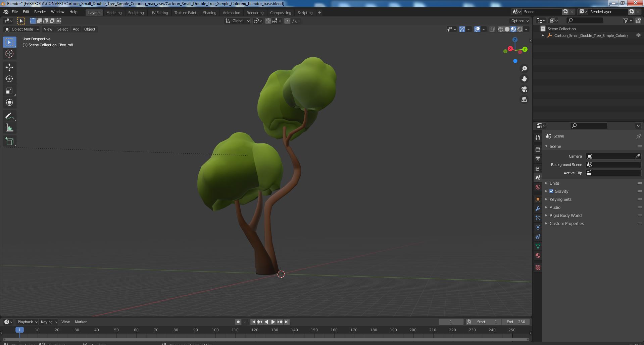
Task: Open the Object Data properties tab
Action: 538,246
